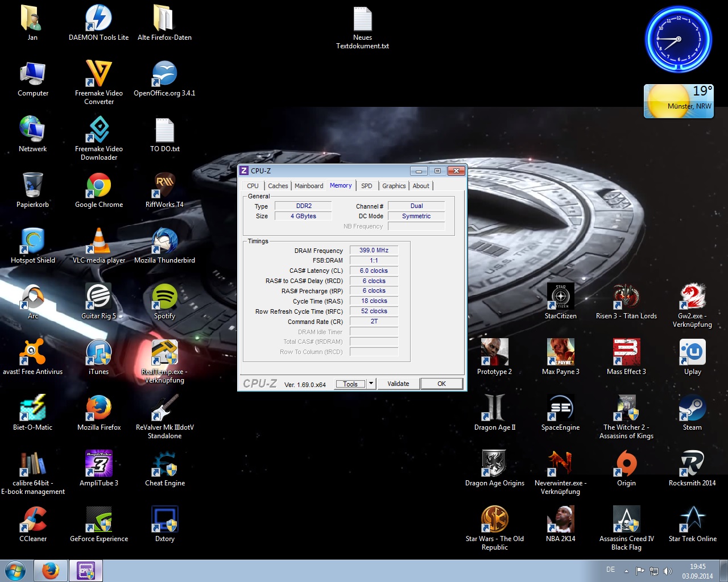Screen dimensions: 728x582
Task: Click the DRAM Frequency value 399.0 MHz
Action: [x=374, y=250]
